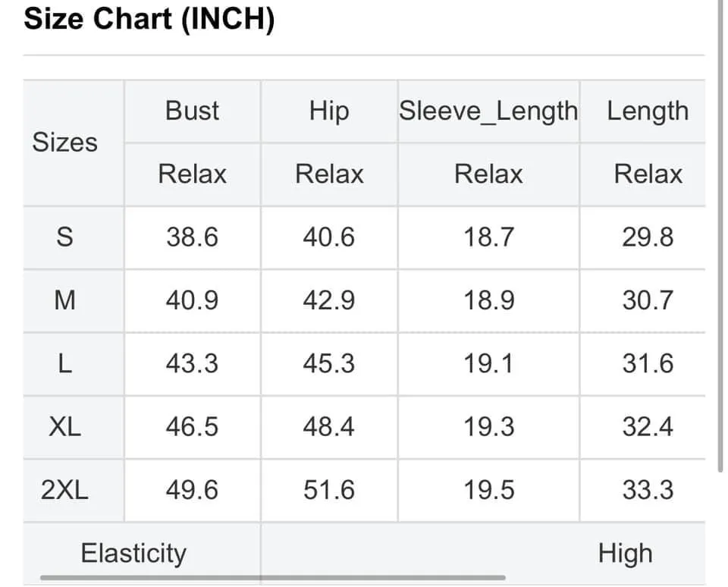Click the High elasticity value
This screenshot has height=587, width=728.
625,553
